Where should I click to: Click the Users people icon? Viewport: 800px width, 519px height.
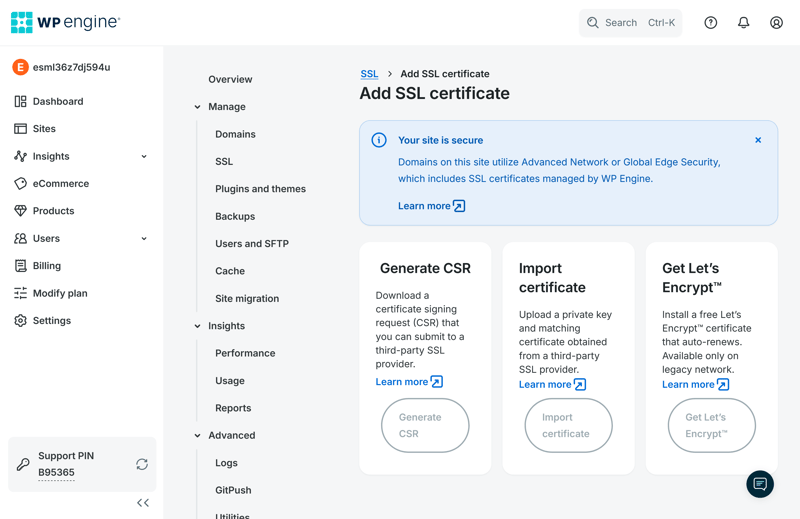(x=20, y=238)
